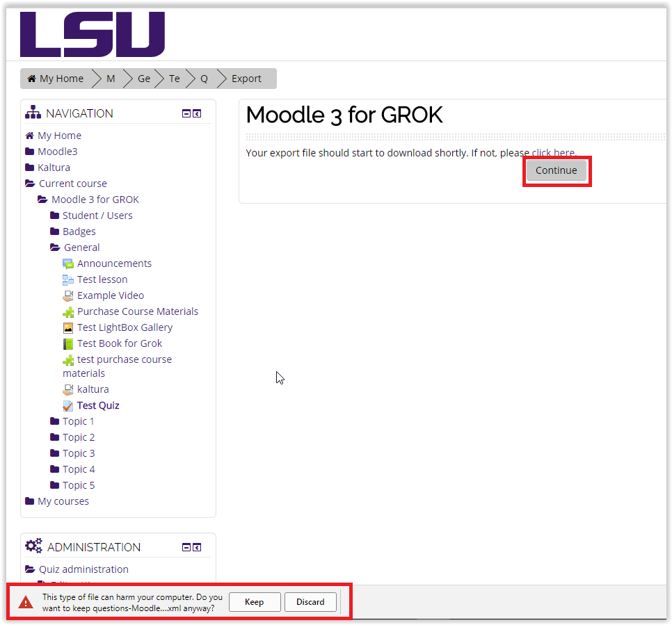Follow the 'click here' download link
The width and height of the screenshot is (672, 625).
(x=554, y=153)
